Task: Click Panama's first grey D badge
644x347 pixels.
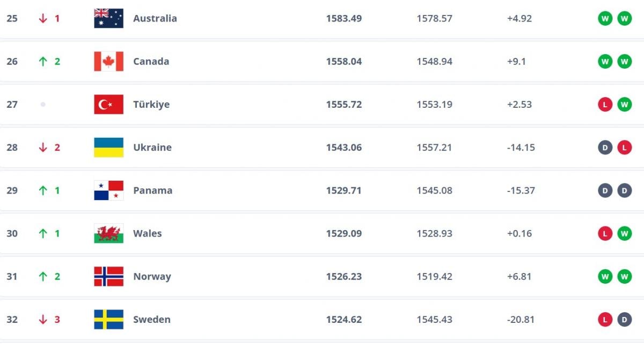Action: 605,190
